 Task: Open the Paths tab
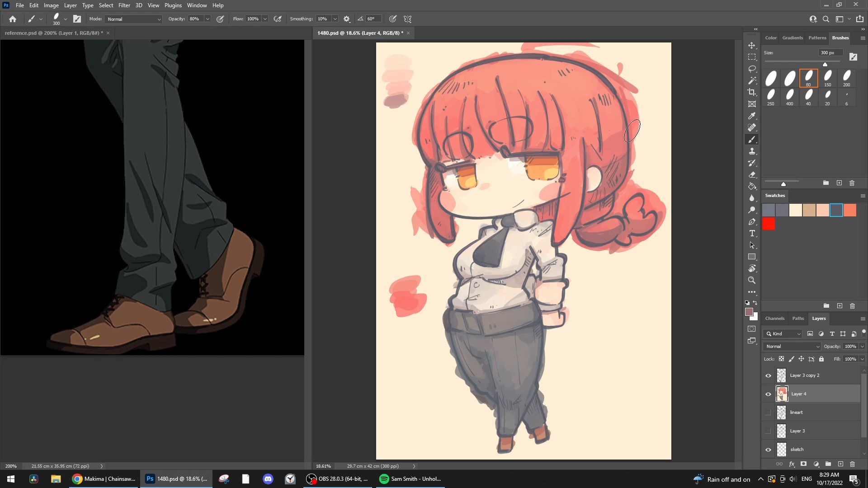[x=798, y=318]
